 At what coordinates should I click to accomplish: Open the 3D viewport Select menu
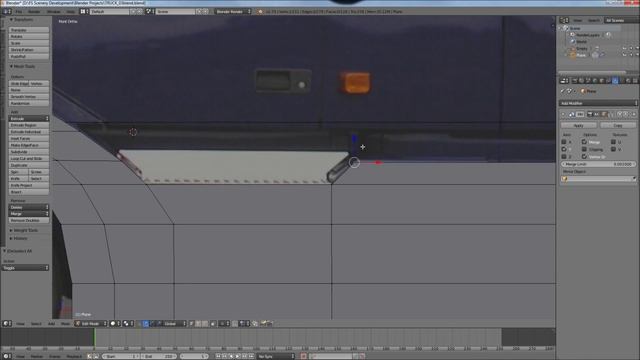pyautogui.click(x=36, y=324)
